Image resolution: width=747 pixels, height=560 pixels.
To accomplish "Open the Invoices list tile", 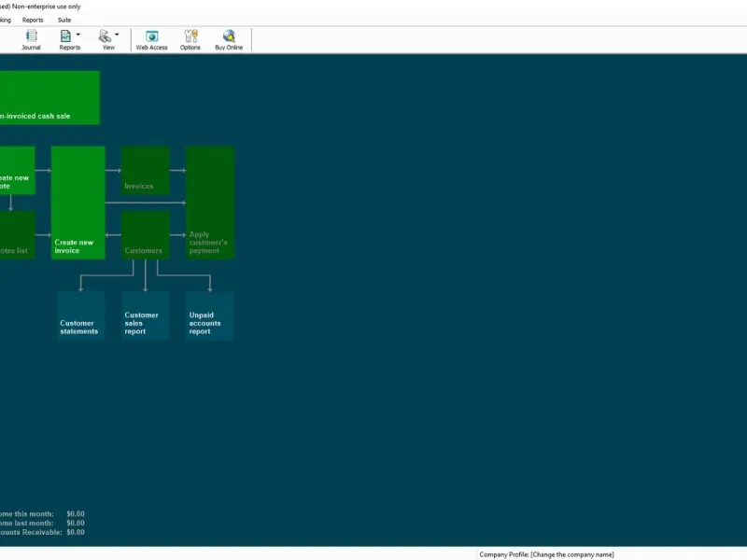I will click(x=146, y=171).
